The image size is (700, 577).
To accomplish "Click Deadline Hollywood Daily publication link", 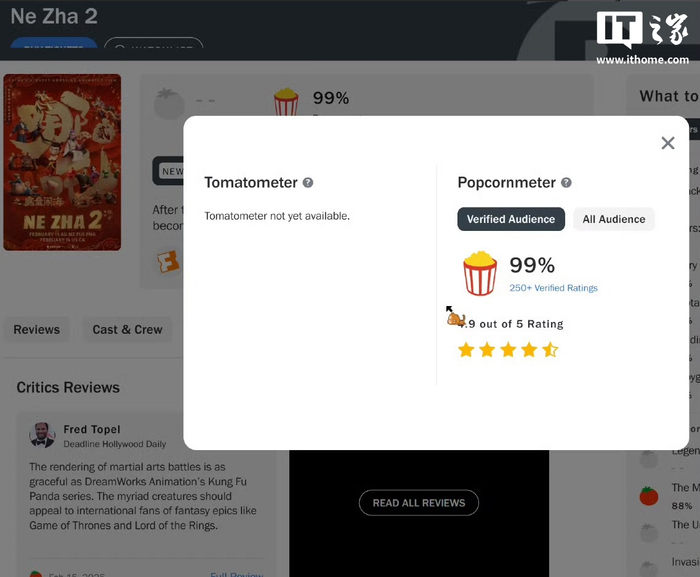I will click(x=114, y=444).
